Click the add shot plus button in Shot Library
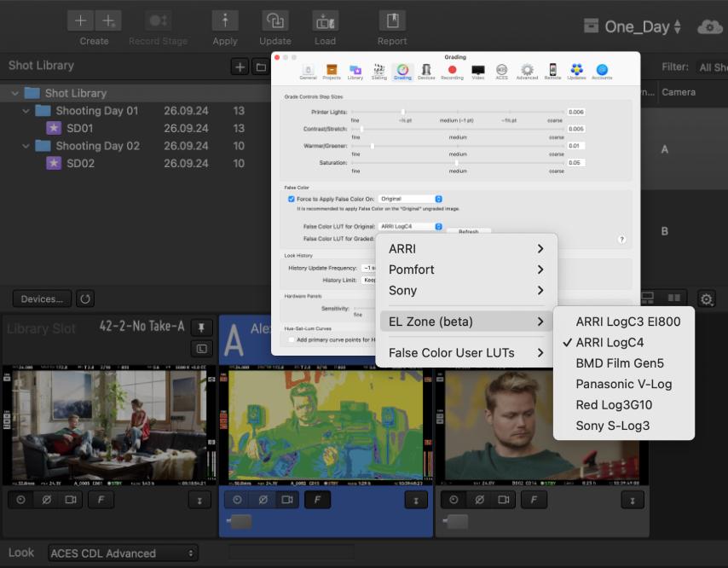Viewport: 728px width, 568px height. (240, 67)
